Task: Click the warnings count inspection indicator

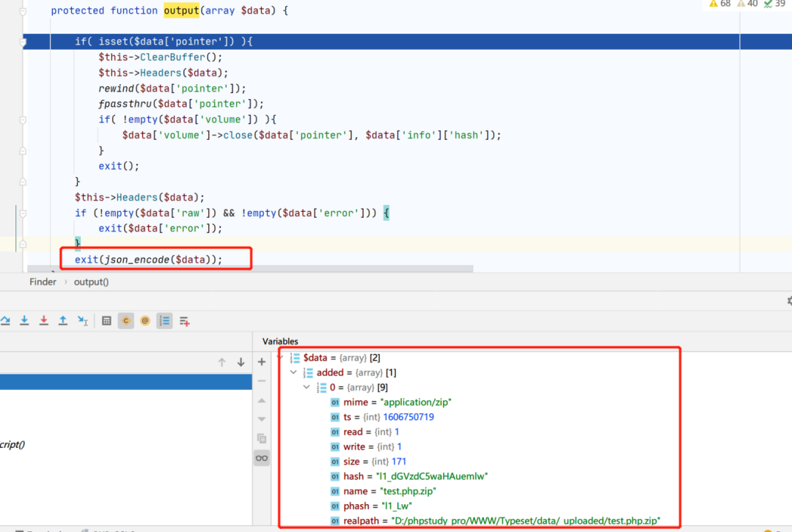Action: [719, 4]
